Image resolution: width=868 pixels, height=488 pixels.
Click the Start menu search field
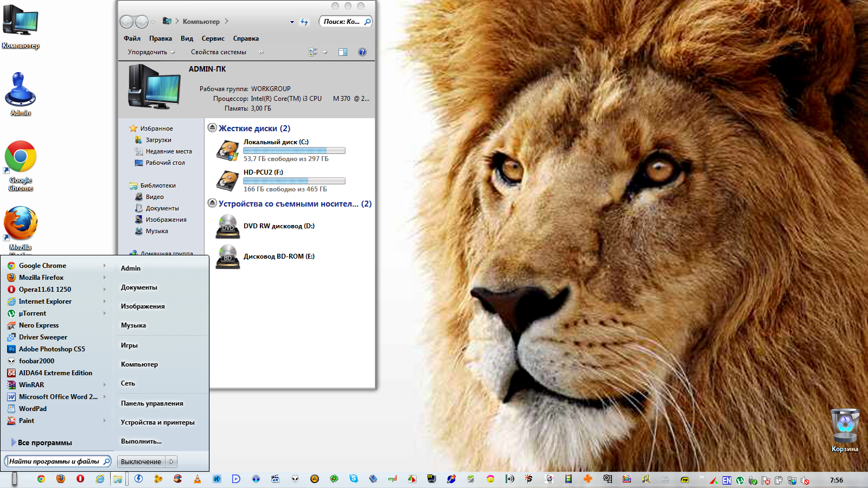click(54, 461)
